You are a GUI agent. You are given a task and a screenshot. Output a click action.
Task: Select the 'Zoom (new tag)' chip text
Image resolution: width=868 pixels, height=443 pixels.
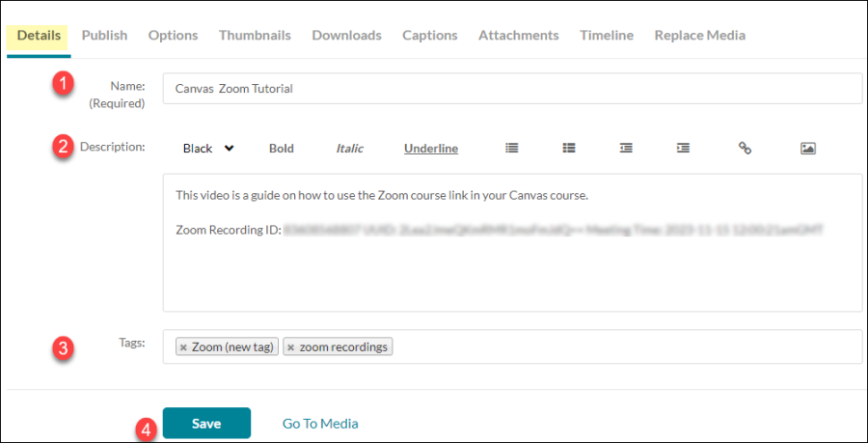(232, 347)
